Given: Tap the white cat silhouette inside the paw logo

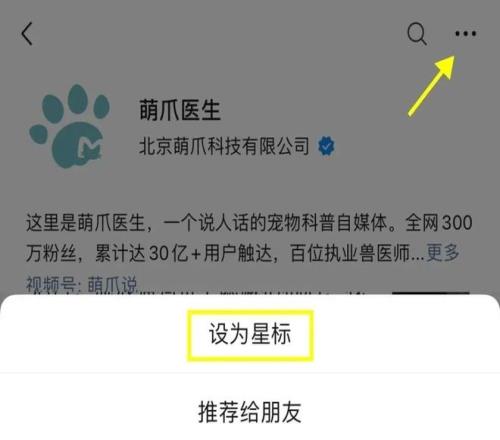Looking at the screenshot, I should 89,148.
